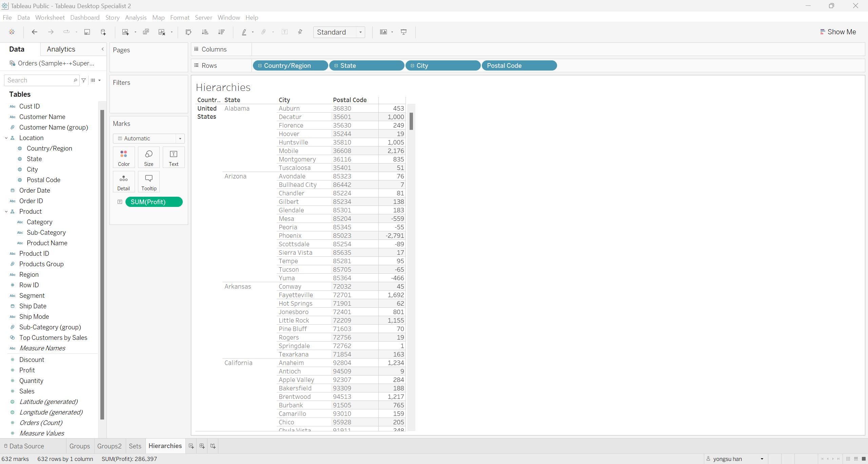Toggle the Show Me panel
Viewport: 868px width, 464px height.
837,32
